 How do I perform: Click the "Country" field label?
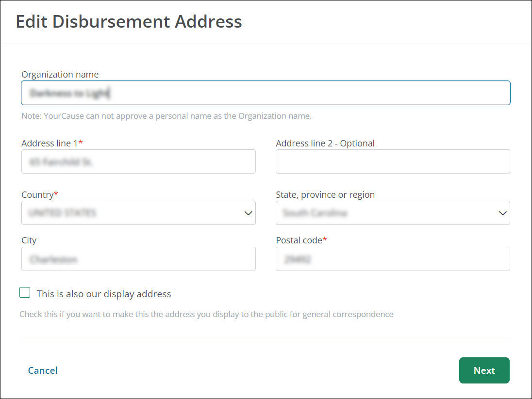[x=37, y=194]
